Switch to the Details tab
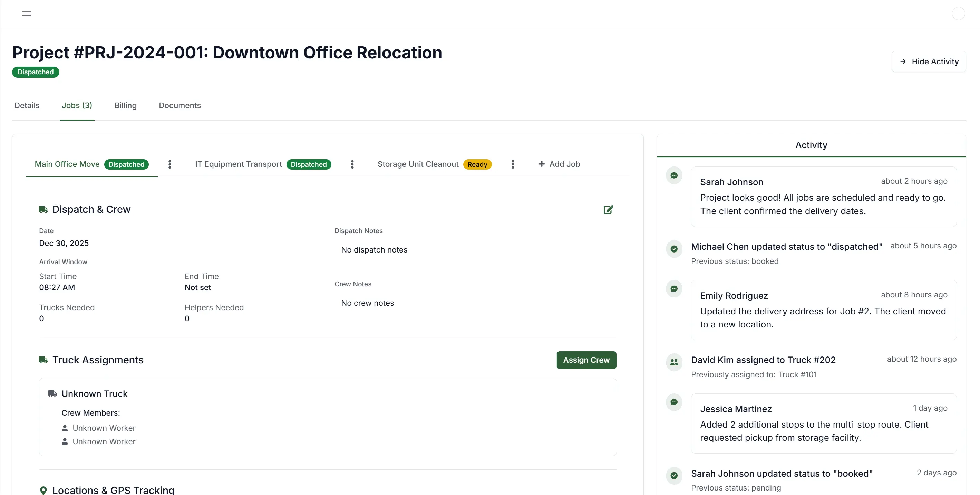This screenshot has width=980, height=495. tap(27, 105)
